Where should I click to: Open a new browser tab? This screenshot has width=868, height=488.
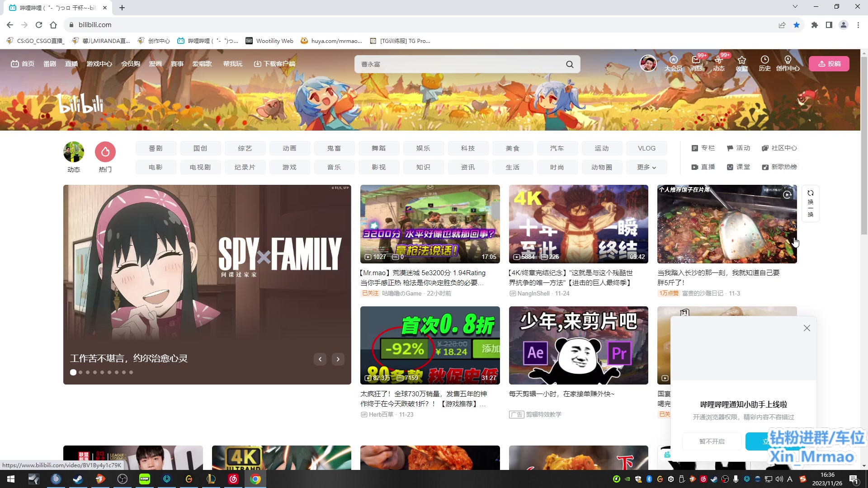[x=122, y=7]
